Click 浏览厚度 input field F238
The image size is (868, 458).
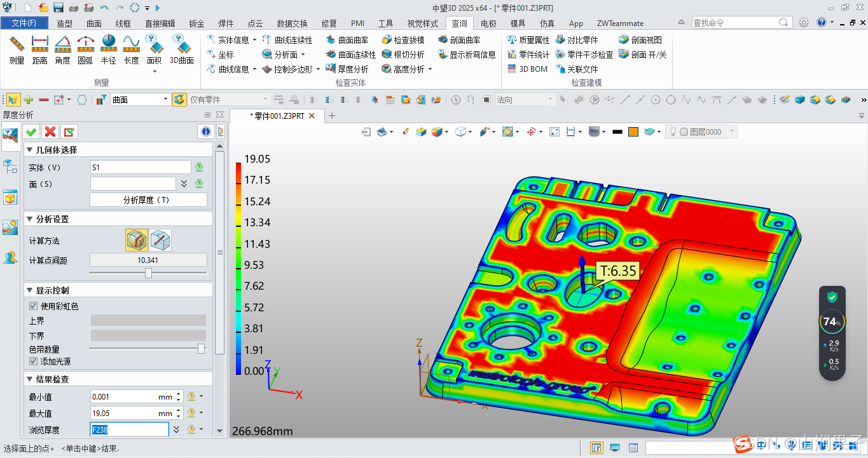point(130,430)
